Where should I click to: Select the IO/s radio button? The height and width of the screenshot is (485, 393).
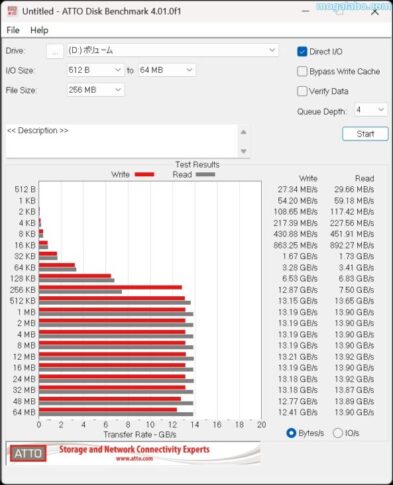pyautogui.click(x=338, y=433)
